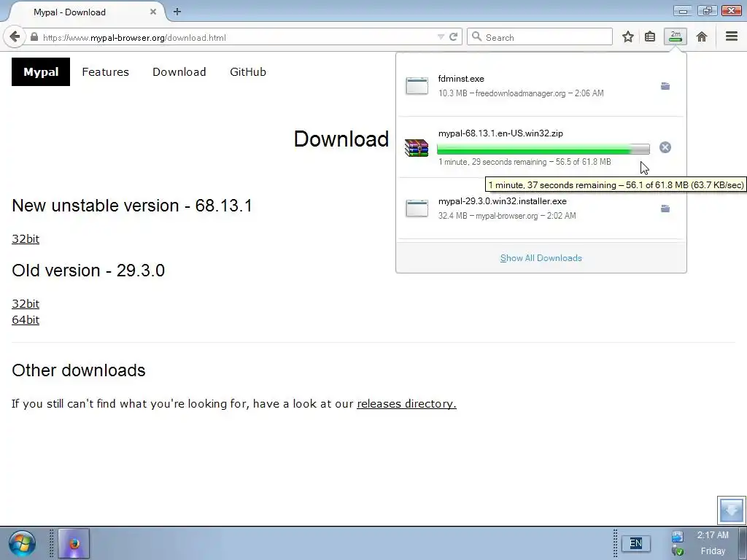Image resolution: width=747 pixels, height=560 pixels.
Task: Click the magnifier icon in Search box
Action: [x=476, y=36]
